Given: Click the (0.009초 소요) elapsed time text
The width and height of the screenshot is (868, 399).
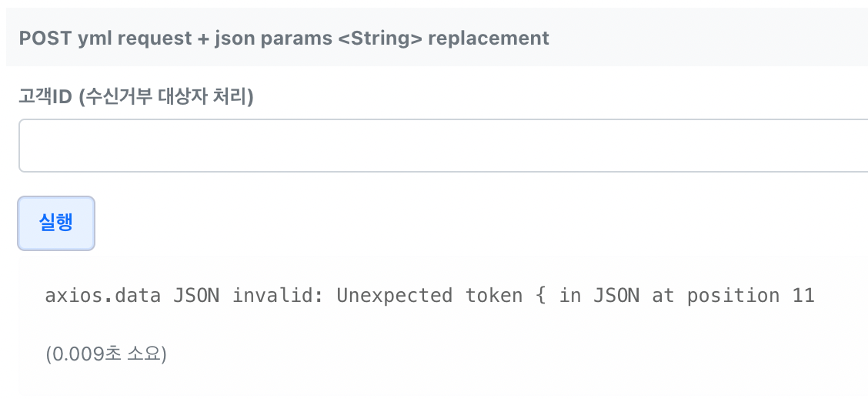Looking at the screenshot, I should pyautogui.click(x=106, y=354).
